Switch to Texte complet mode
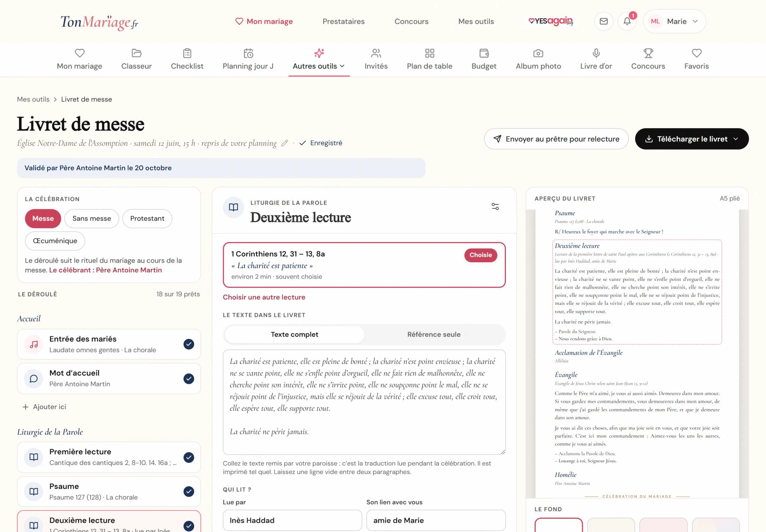 point(294,334)
